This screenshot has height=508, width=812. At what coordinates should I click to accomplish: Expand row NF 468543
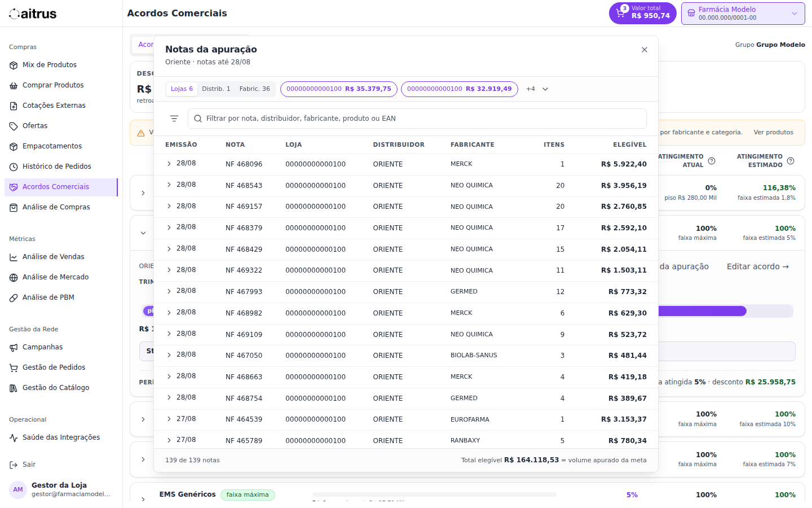tap(169, 185)
